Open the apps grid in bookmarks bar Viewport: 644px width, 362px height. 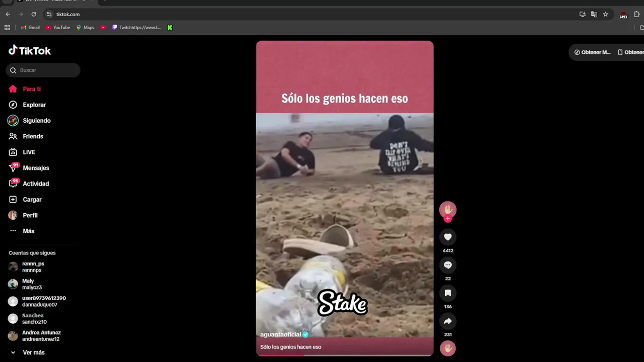coord(7,28)
